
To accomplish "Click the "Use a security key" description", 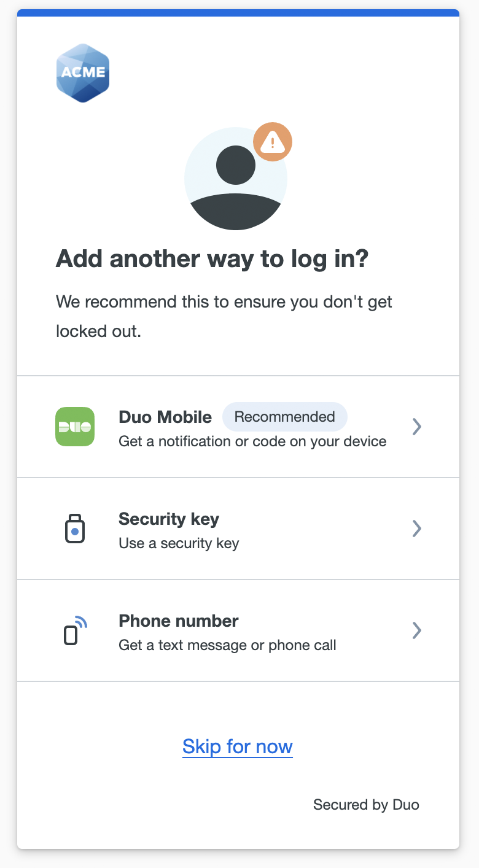I will point(179,543).
